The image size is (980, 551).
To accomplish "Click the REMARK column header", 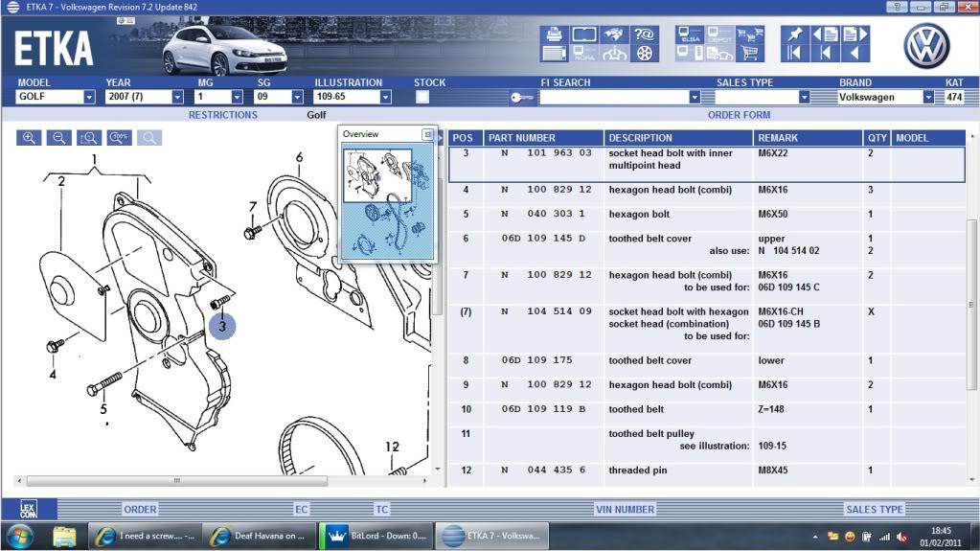I will [807, 138].
